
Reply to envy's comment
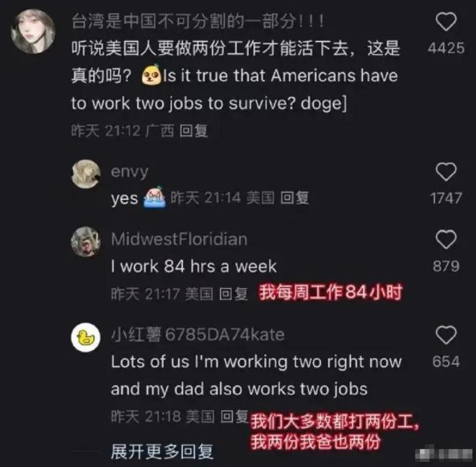click(294, 198)
